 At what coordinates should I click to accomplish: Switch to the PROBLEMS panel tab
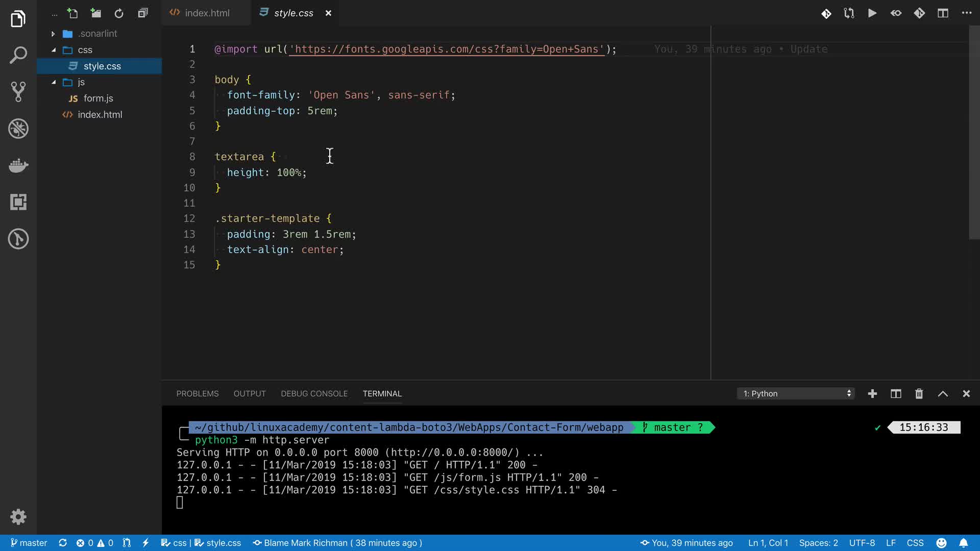[x=197, y=393]
